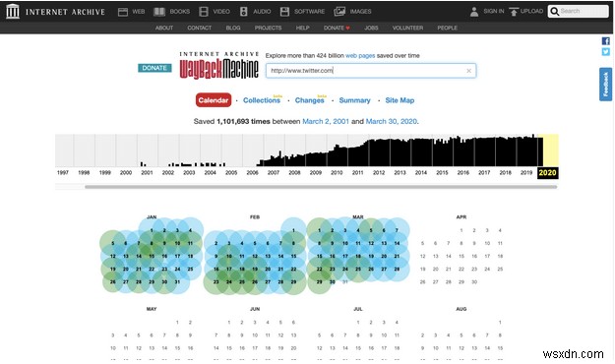Open January 31 snapshot day
The height and width of the screenshot is (364, 615).
pyautogui.click(x=177, y=282)
